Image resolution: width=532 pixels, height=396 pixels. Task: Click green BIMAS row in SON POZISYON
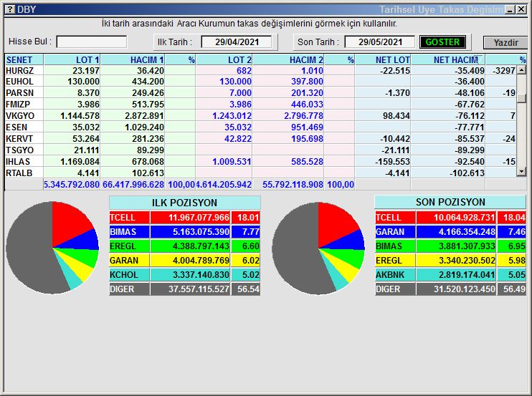coord(450,246)
